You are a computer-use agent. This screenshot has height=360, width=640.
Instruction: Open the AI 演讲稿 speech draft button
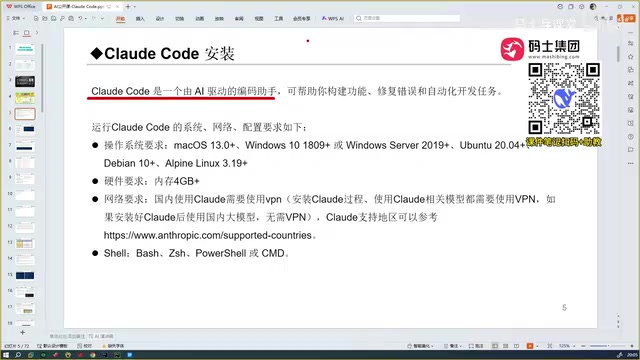[x=101, y=336]
